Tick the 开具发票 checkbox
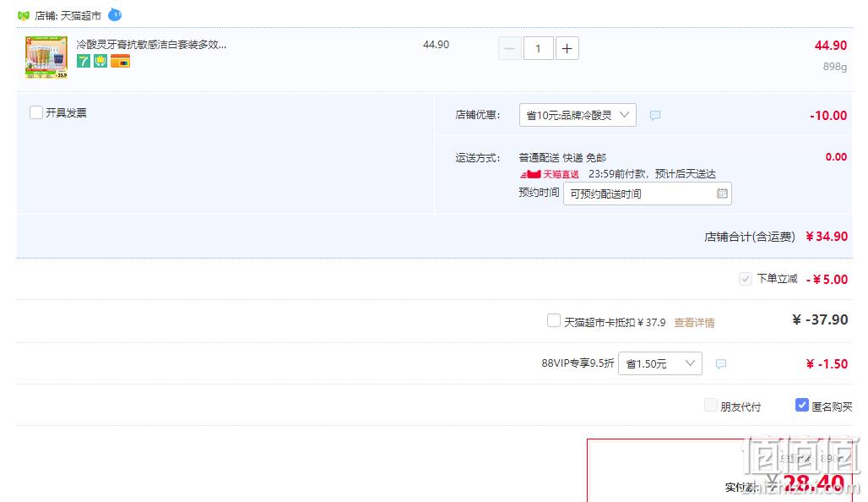This screenshot has height=502, width=868. pyautogui.click(x=36, y=112)
